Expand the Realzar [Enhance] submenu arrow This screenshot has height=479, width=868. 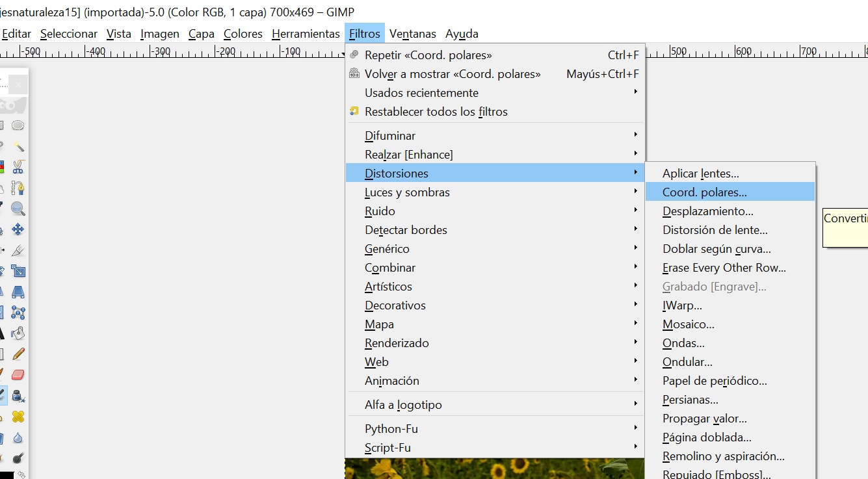(635, 154)
